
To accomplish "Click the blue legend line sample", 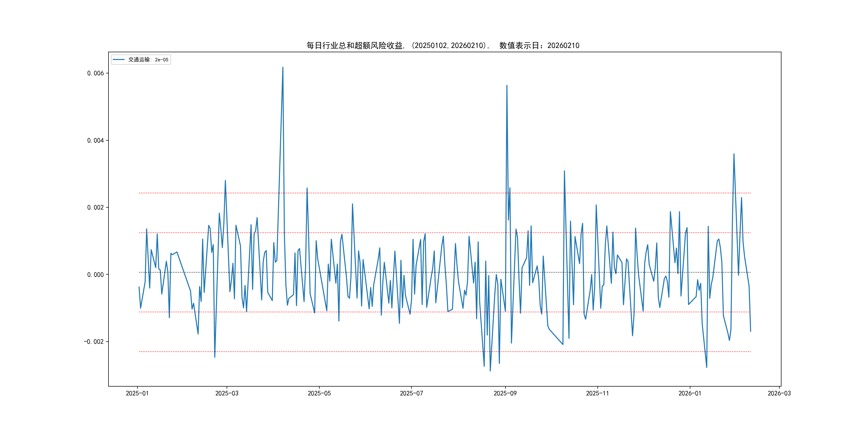I will (119, 60).
